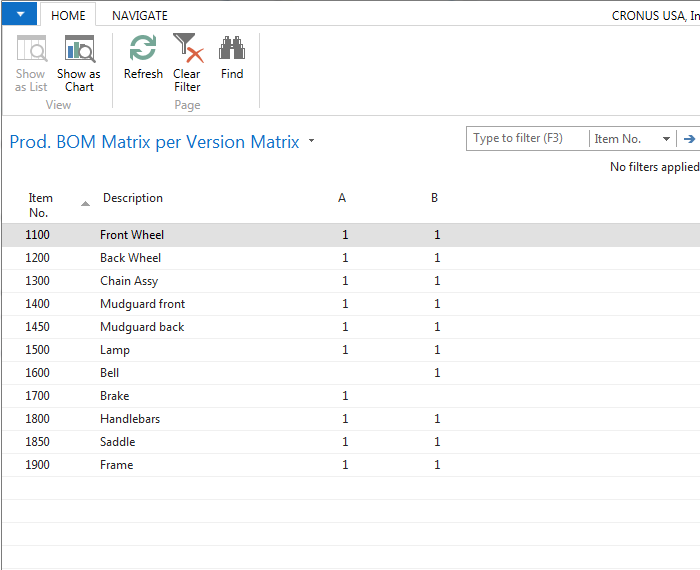This screenshot has height=570, width=700.
Task: Click the blue filter go arrow
Action: coord(689,139)
